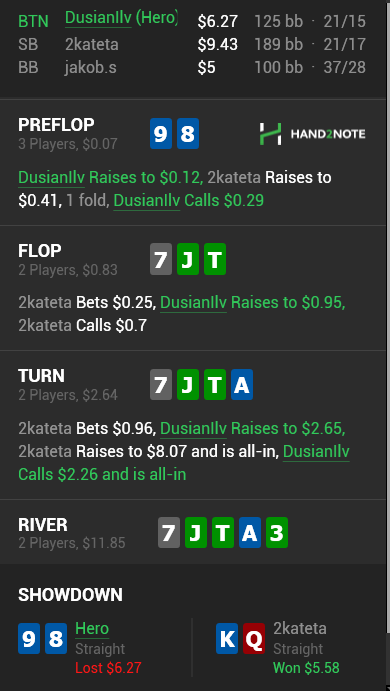The height and width of the screenshot is (691, 390).
Task: Click the Hero link in showdown
Action: 92,629
